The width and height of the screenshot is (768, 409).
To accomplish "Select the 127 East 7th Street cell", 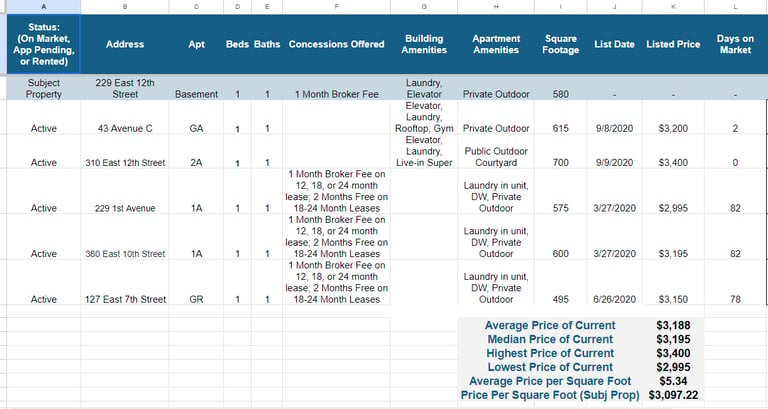I will (x=125, y=283).
